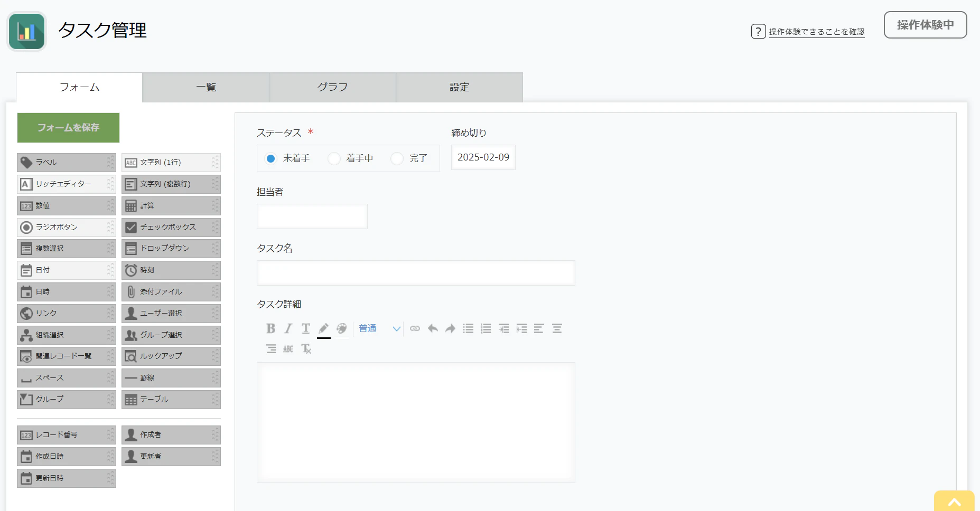Screen dimensions: 980x511
Task: Choose the ラジオボタン field type
Action: coord(67,228)
